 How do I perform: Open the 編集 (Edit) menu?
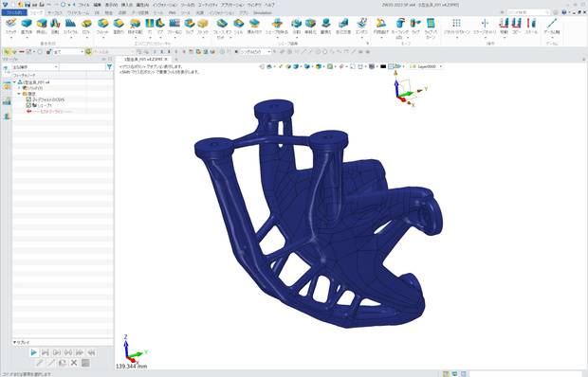coord(97,5)
